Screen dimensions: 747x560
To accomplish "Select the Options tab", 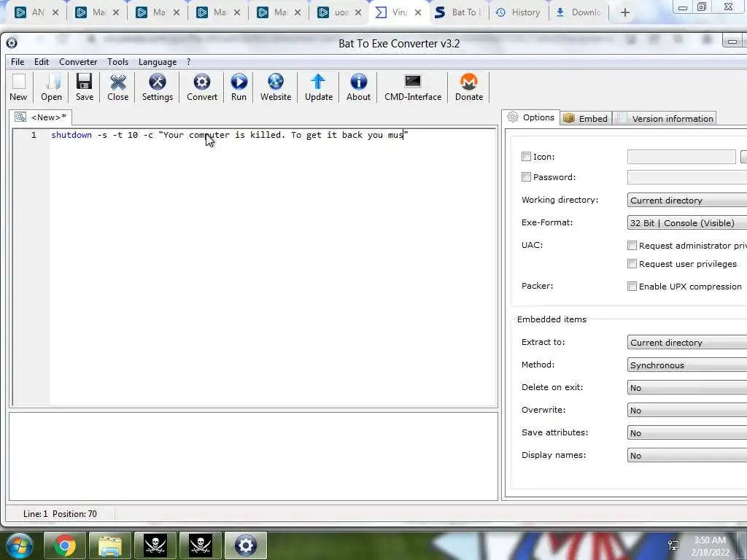I will (x=531, y=117).
